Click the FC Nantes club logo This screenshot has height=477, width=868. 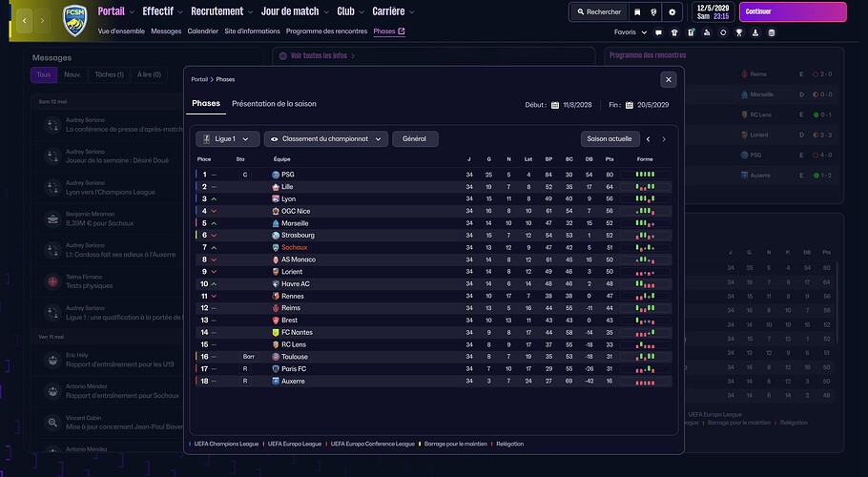tap(276, 333)
